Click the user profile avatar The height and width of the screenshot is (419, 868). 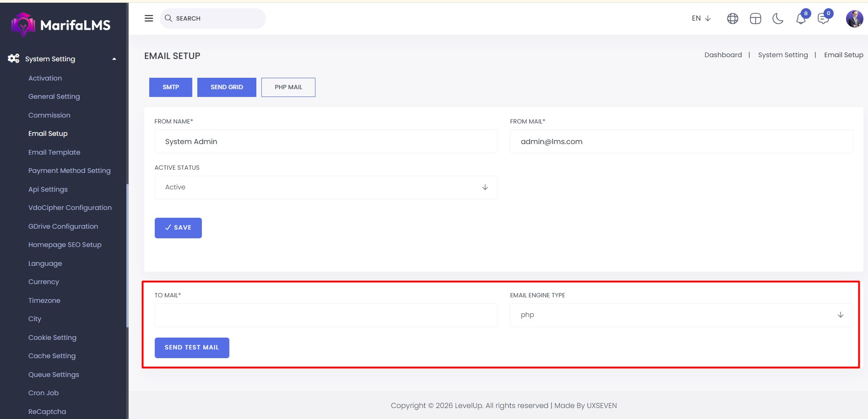[854, 19]
